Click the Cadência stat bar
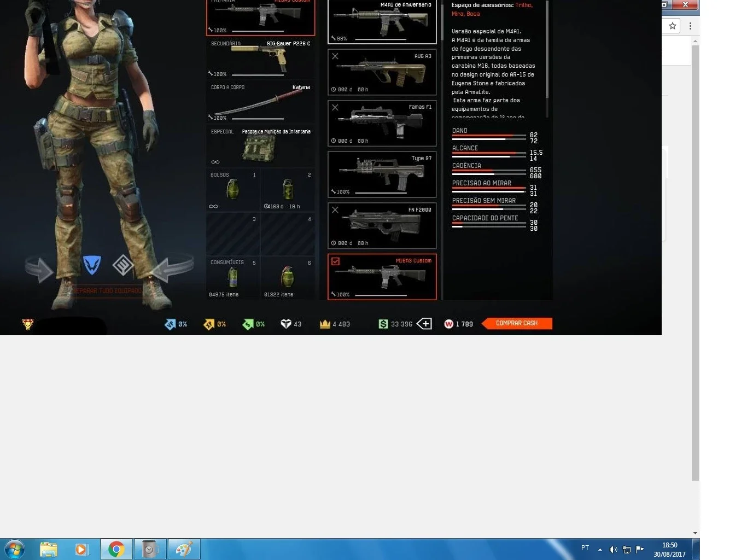 point(489,172)
